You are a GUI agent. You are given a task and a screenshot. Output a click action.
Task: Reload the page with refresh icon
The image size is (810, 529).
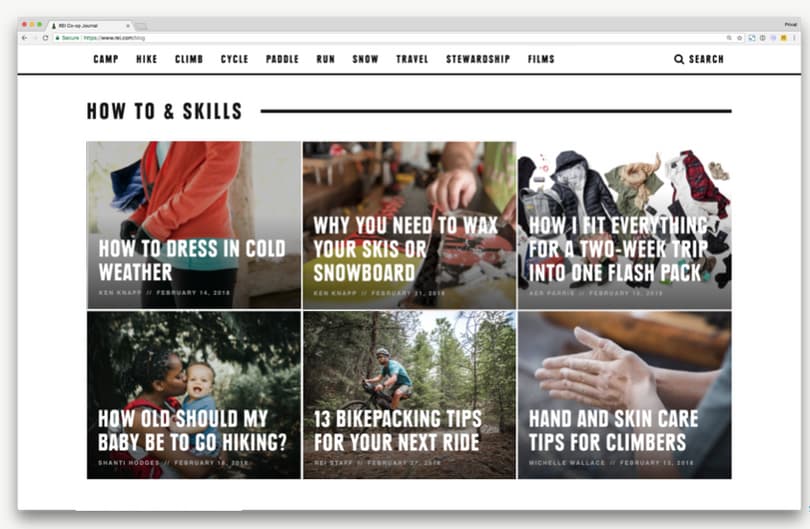tap(45, 38)
